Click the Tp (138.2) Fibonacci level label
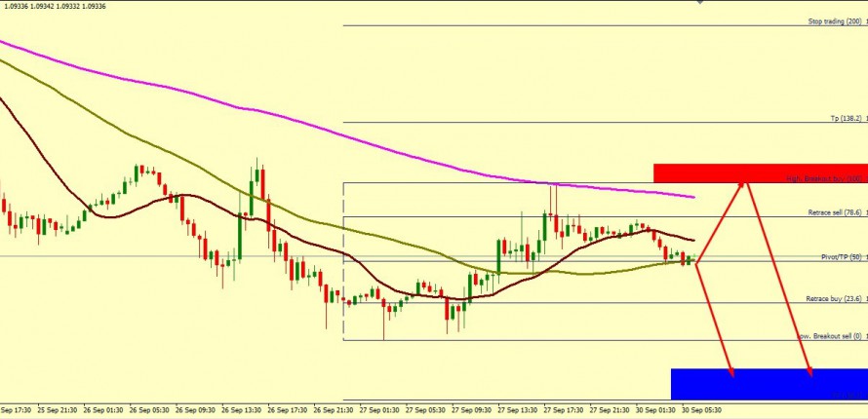Viewport: 868px width, 419px height. point(847,118)
